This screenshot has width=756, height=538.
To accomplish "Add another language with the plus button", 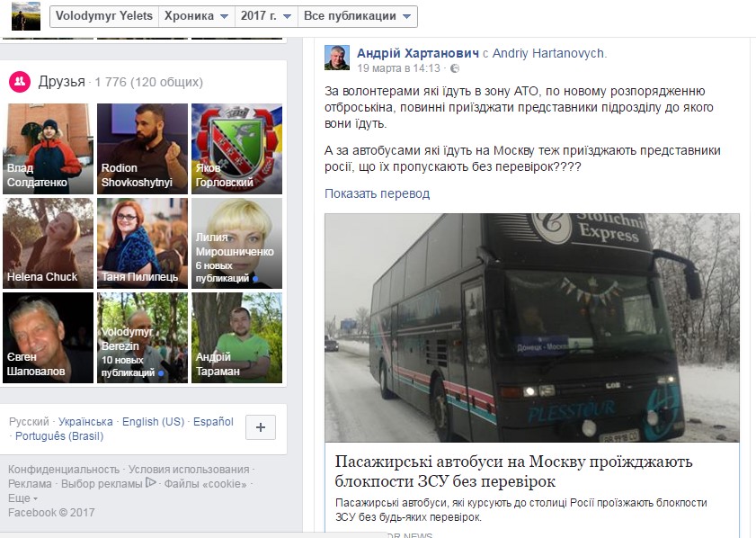I will 261,427.
